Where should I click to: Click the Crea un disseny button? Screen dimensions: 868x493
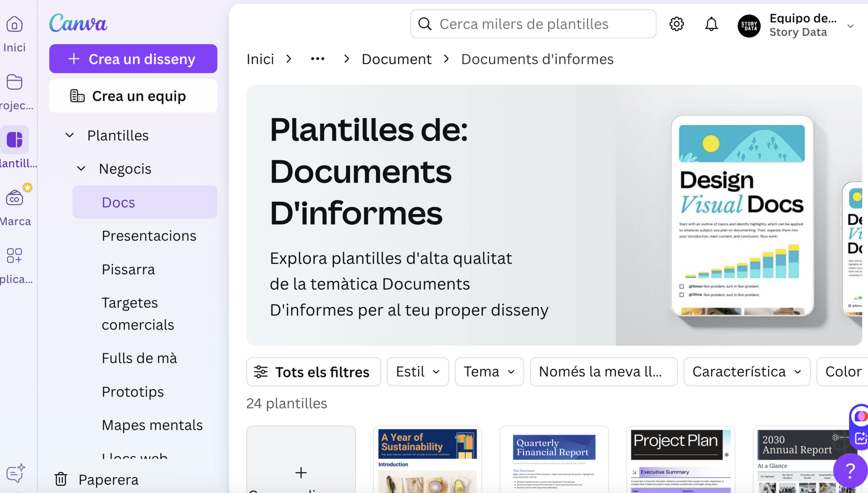coord(133,59)
